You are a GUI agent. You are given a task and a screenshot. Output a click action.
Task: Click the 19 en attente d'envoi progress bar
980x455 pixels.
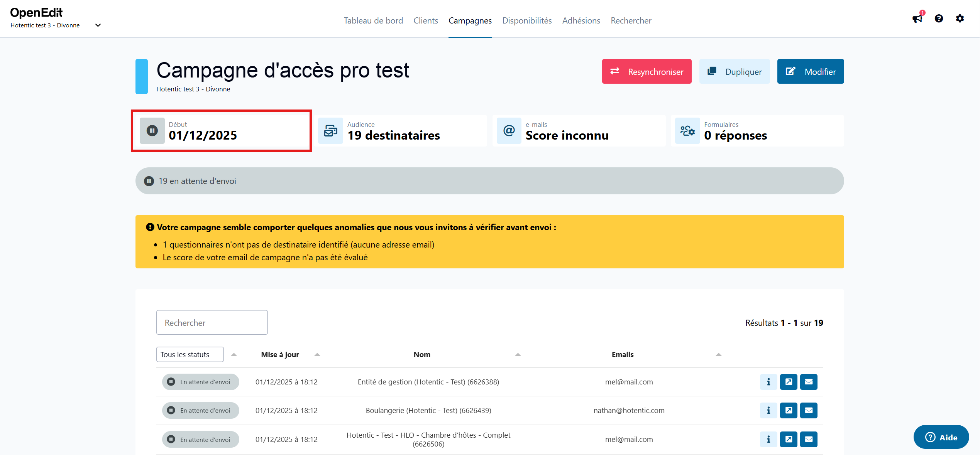coord(489,181)
